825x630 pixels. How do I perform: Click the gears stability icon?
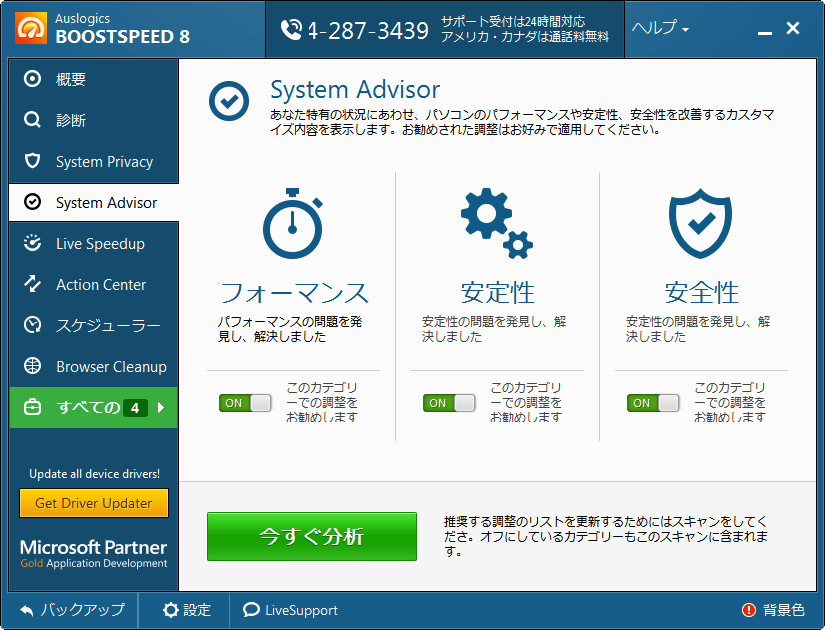pos(497,223)
